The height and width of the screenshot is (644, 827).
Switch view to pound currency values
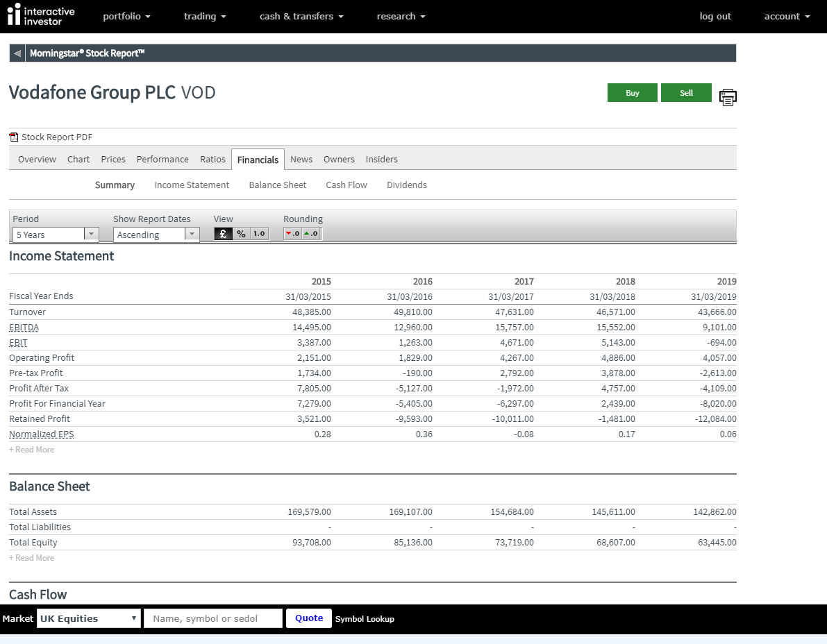[x=223, y=234]
